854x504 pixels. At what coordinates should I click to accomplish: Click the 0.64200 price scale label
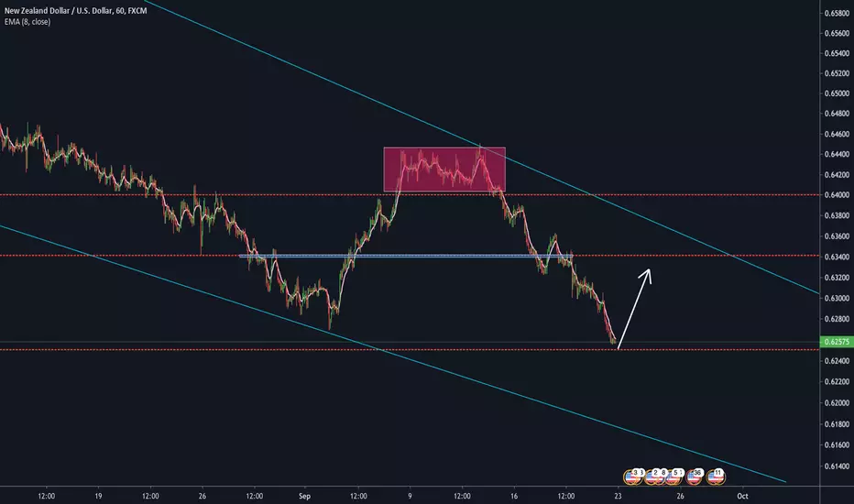pos(837,175)
